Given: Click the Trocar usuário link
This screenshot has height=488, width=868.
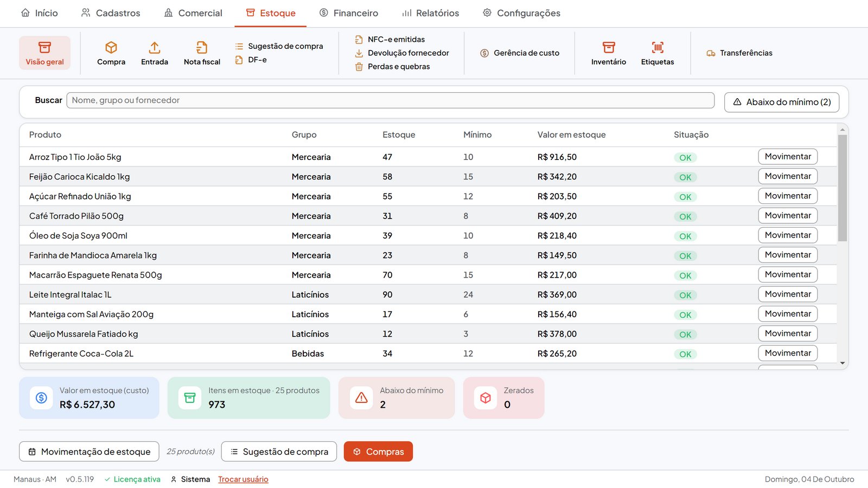Looking at the screenshot, I should pos(243,479).
